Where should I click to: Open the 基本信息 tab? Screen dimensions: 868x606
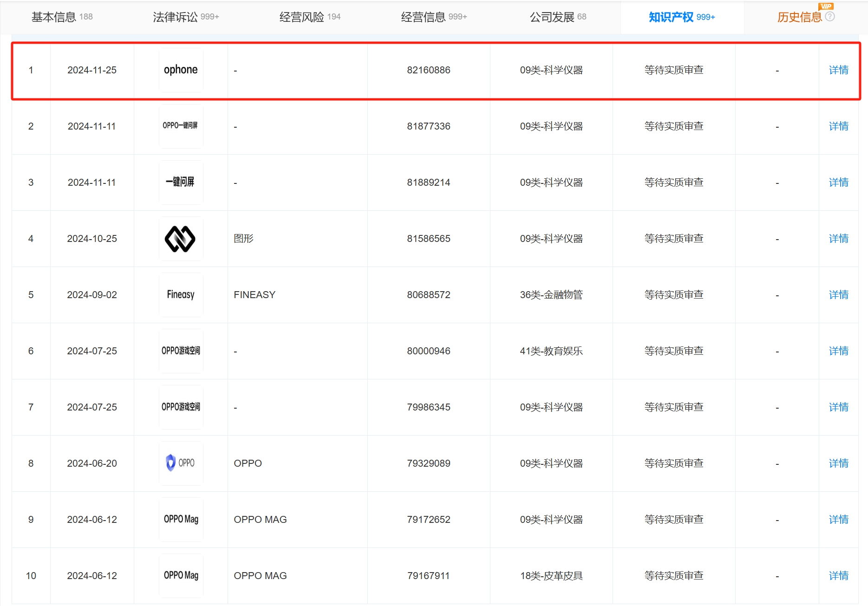pyautogui.click(x=62, y=17)
